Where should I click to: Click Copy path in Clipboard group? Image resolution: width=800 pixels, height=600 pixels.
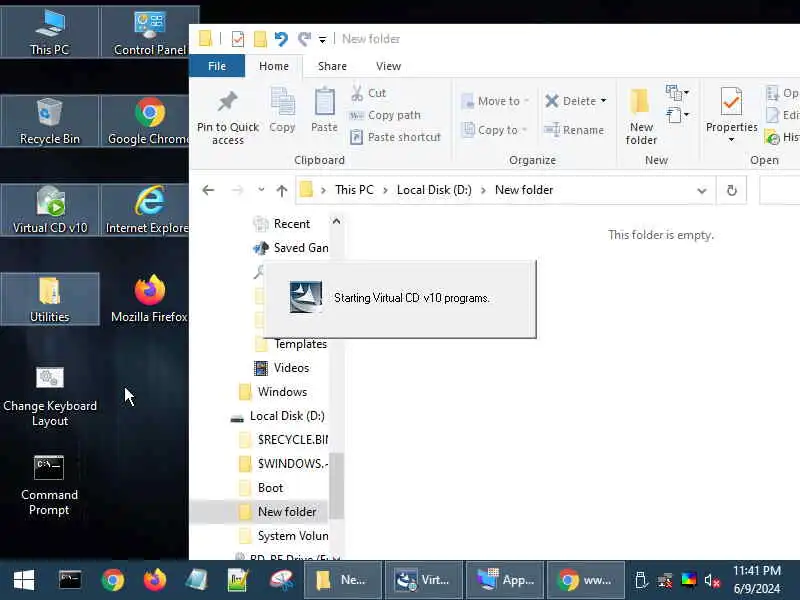tap(385, 115)
